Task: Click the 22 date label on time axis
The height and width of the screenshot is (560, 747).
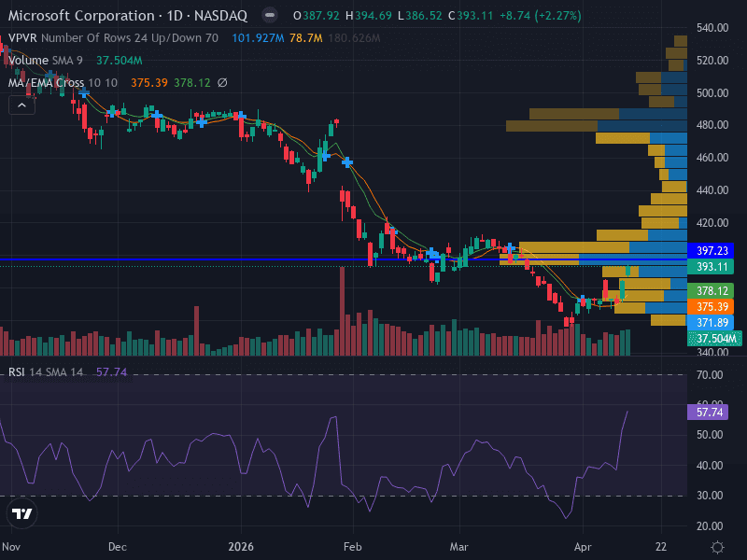Action: pyautogui.click(x=661, y=547)
